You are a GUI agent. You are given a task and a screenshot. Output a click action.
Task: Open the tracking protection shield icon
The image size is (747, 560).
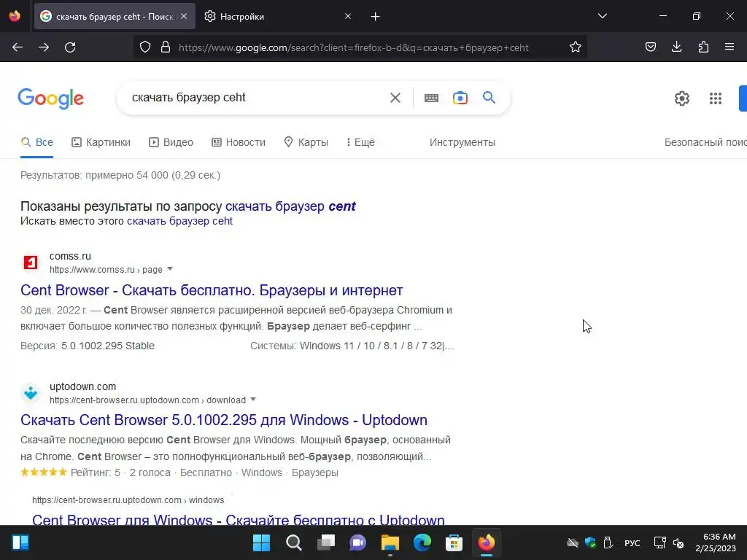145,47
